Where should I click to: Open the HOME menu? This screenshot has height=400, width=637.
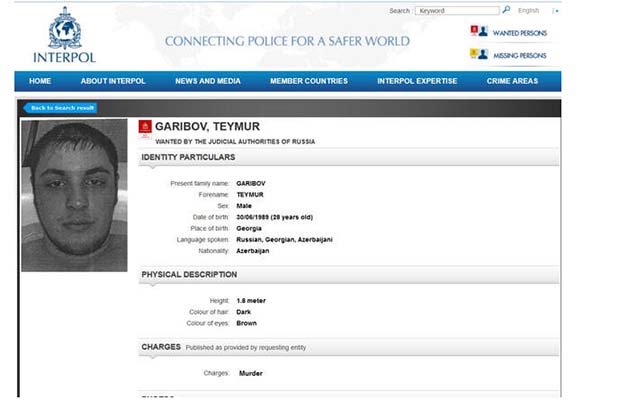pos(40,81)
